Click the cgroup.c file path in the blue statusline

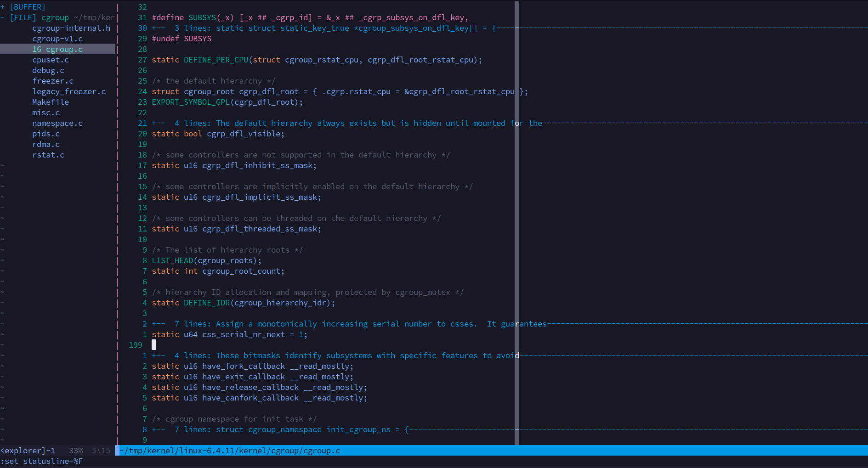[229, 450]
